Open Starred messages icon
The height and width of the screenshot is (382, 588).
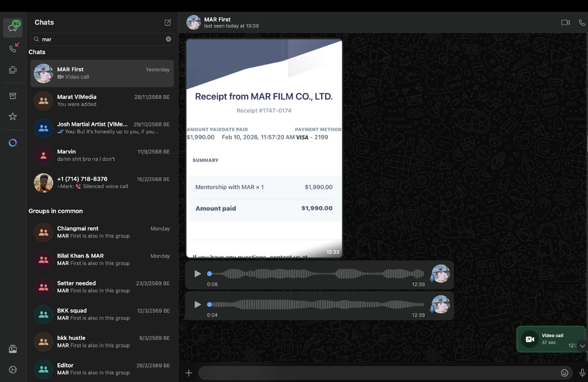(x=13, y=116)
